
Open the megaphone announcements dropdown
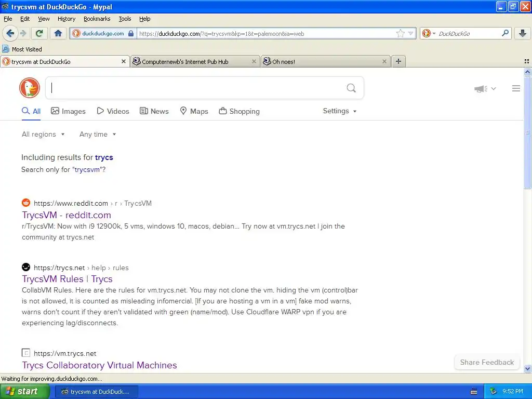pyautogui.click(x=485, y=88)
